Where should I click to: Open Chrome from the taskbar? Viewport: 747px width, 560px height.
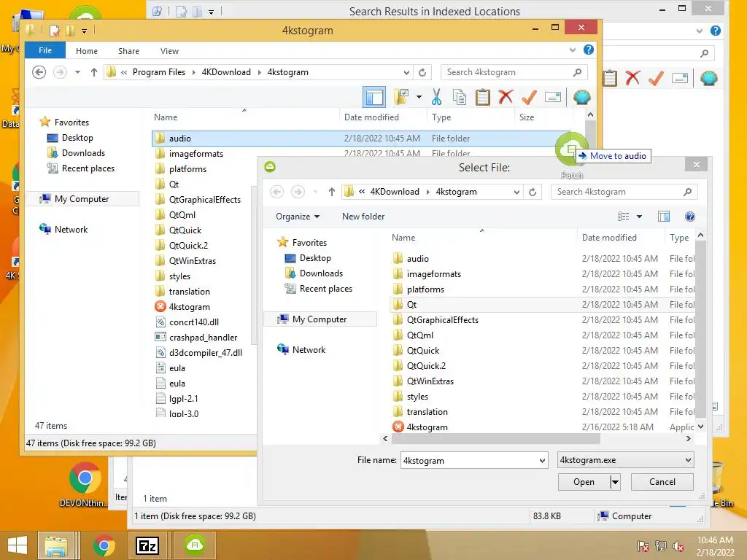104,545
